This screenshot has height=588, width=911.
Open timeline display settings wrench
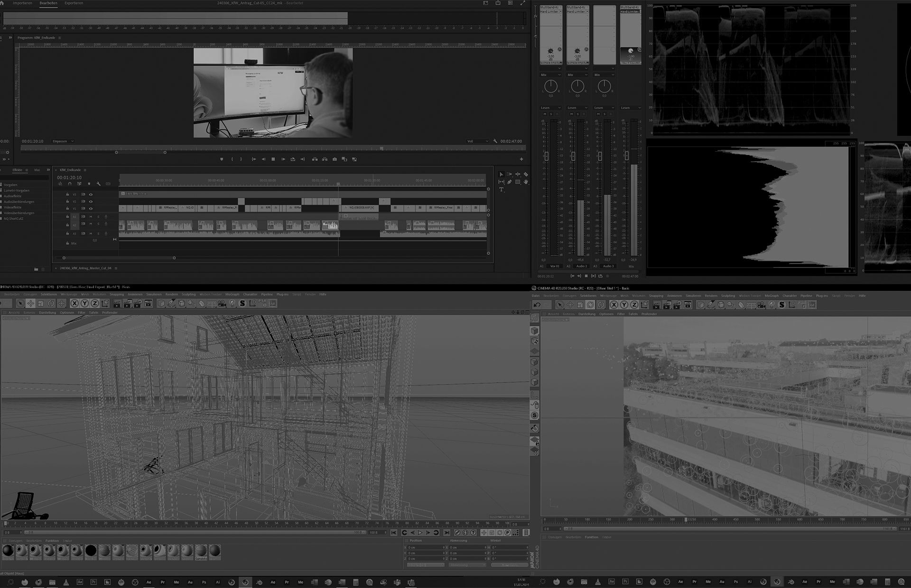[98, 184]
